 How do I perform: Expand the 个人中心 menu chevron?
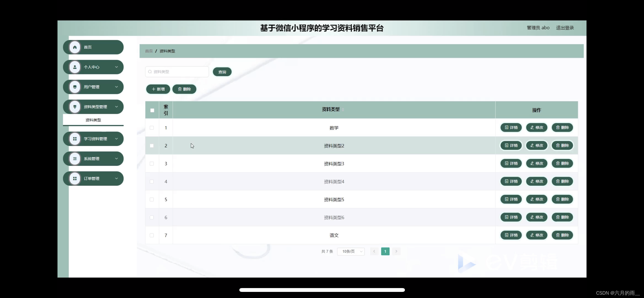pos(116,67)
